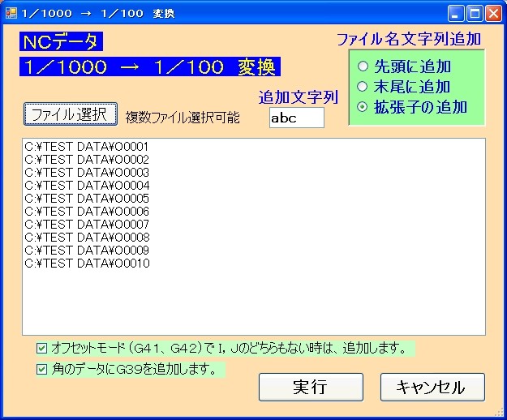Click the 追加文字列 text field containing abc
Viewport: 507px width, 420px height.
pyautogui.click(x=296, y=118)
